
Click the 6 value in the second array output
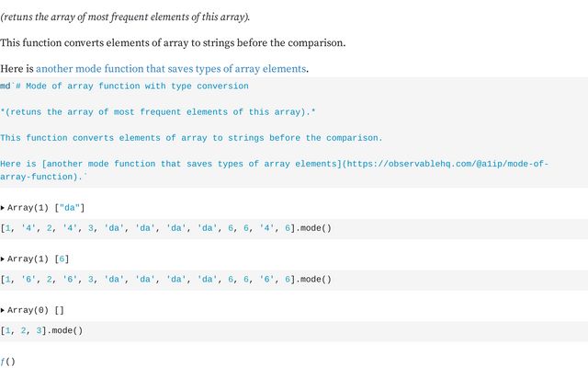62,259
